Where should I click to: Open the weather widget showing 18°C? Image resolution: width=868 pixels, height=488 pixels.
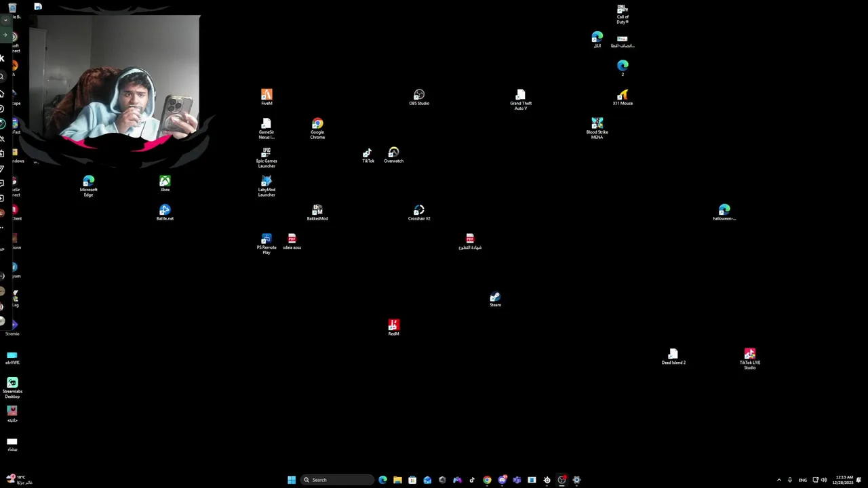click(x=19, y=480)
